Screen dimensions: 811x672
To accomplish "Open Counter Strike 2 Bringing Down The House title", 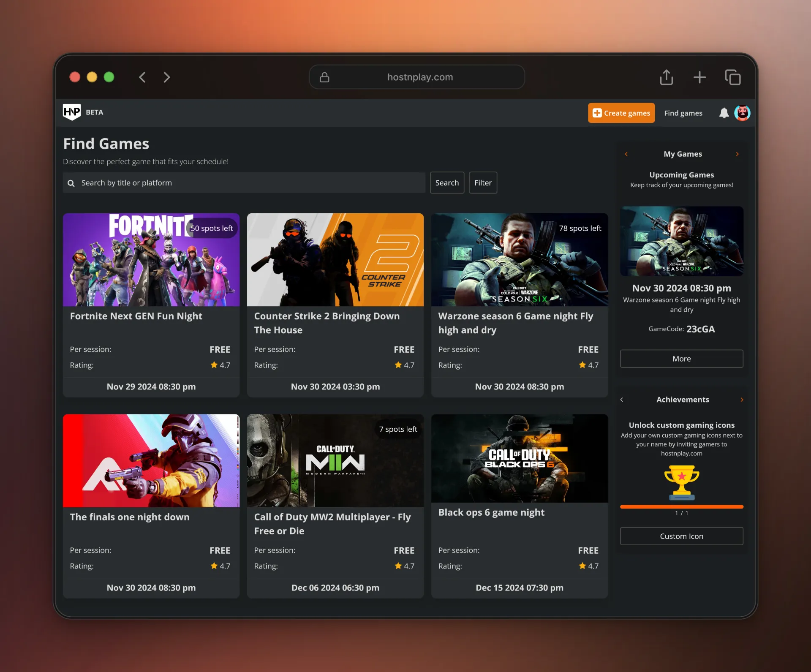I will 327,323.
